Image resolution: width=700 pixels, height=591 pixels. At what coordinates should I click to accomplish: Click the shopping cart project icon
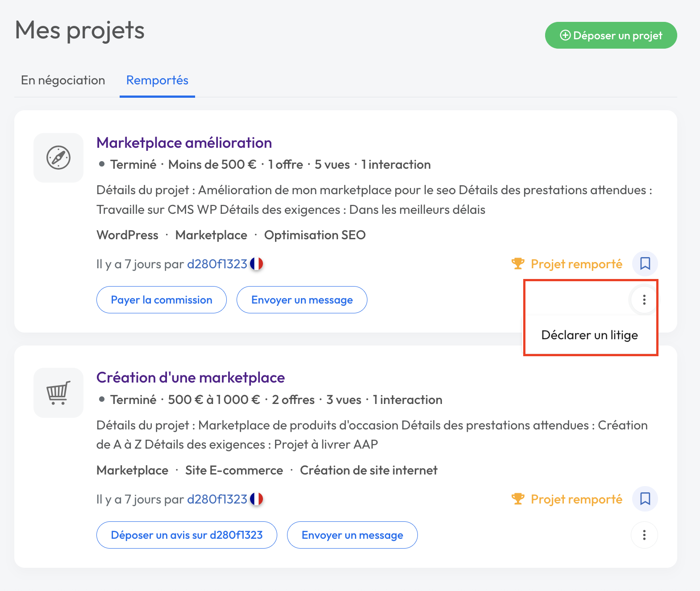pyautogui.click(x=58, y=393)
